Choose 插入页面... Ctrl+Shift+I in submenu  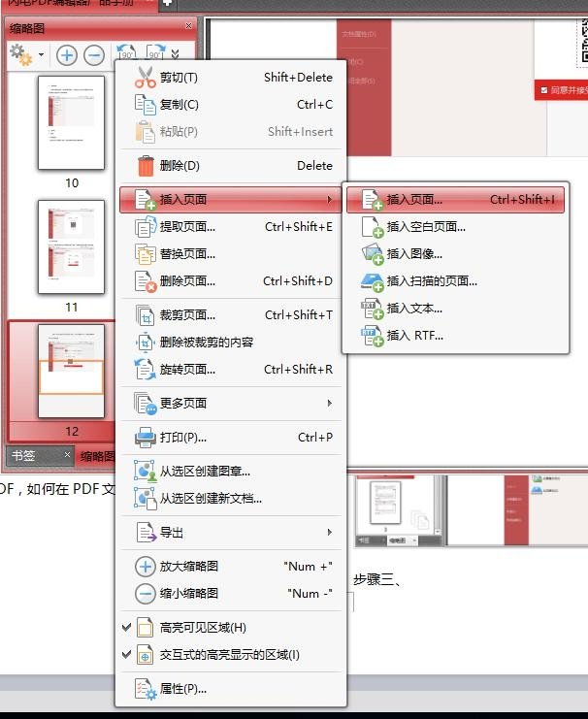pyautogui.click(x=455, y=200)
